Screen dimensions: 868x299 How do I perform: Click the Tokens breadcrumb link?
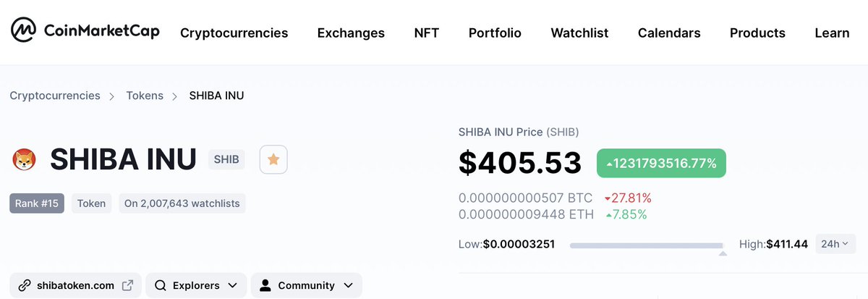(x=145, y=96)
